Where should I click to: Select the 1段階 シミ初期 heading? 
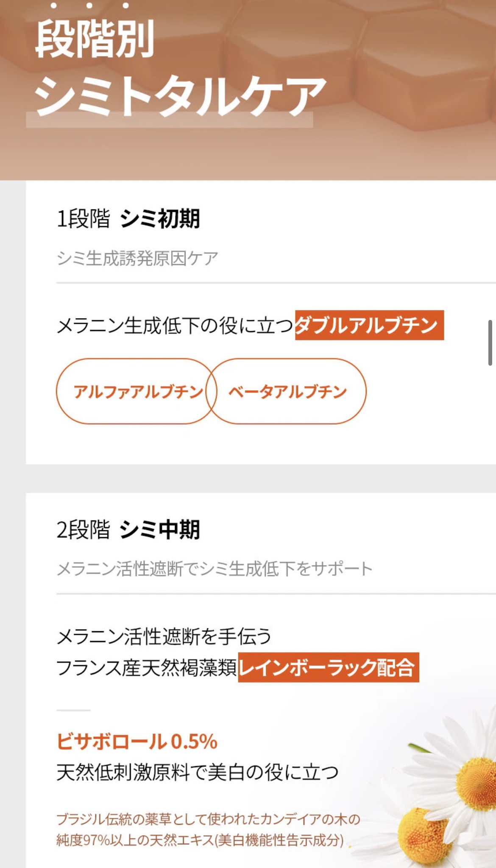(x=128, y=218)
